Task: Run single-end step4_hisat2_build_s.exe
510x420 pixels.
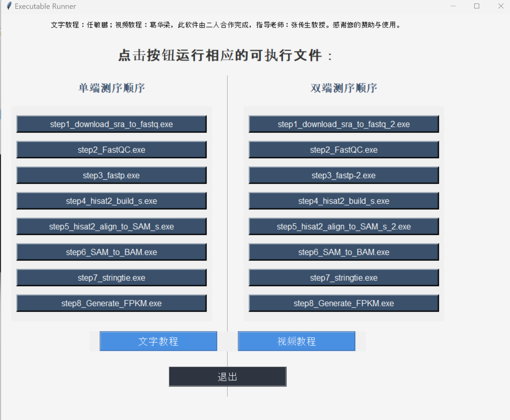Action: (x=111, y=201)
